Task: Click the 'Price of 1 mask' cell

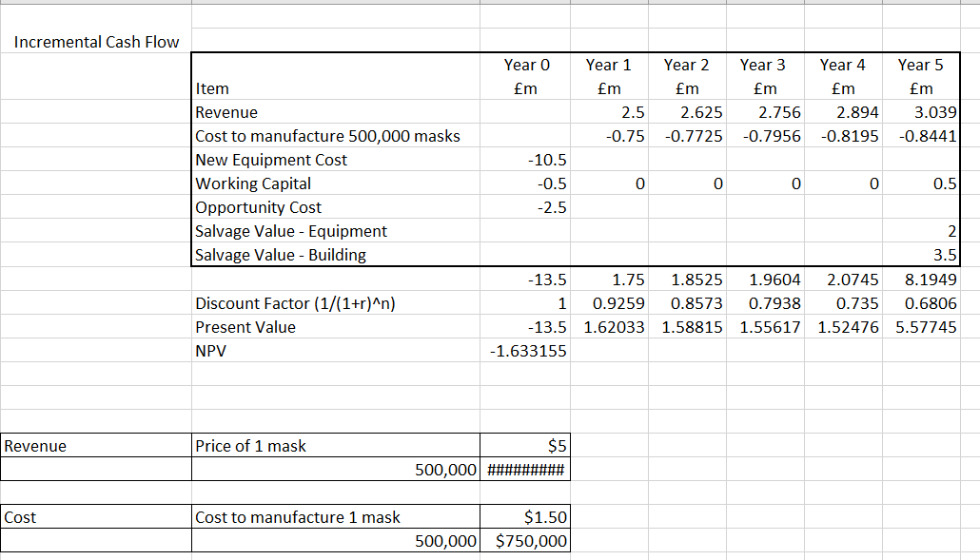Action: (x=336, y=446)
